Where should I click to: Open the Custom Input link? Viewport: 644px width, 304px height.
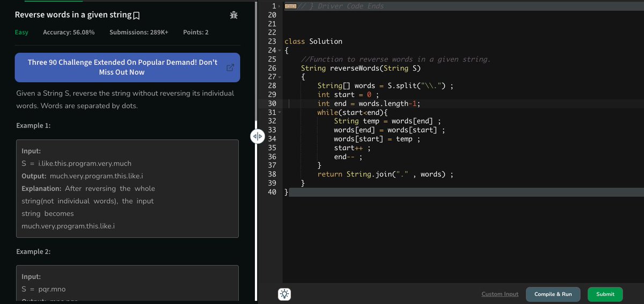tap(500, 294)
